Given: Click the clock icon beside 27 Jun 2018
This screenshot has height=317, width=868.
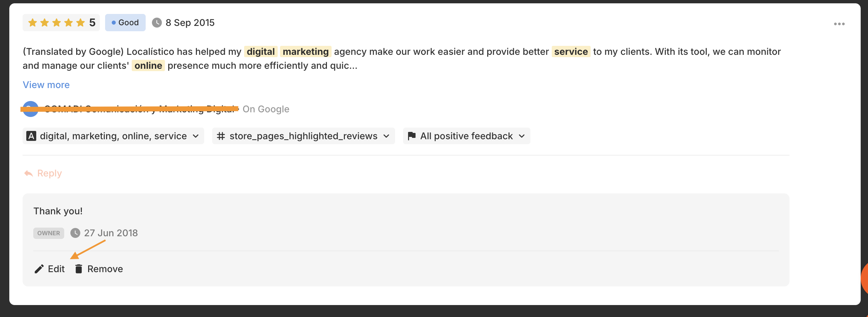Looking at the screenshot, I should [75, 233].
